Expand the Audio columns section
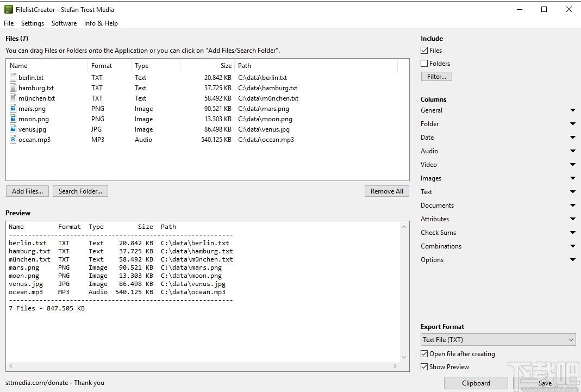The image size is (581, 392). pos(572,151)
